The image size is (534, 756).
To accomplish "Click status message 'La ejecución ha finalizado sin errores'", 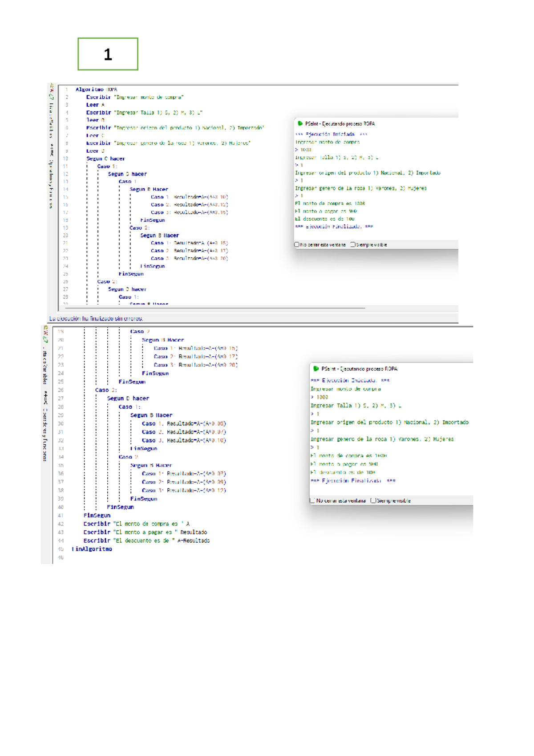I will coord(96,319).
